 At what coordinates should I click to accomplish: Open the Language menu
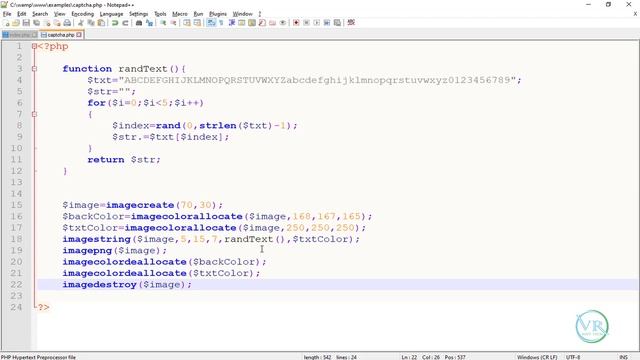111,14
